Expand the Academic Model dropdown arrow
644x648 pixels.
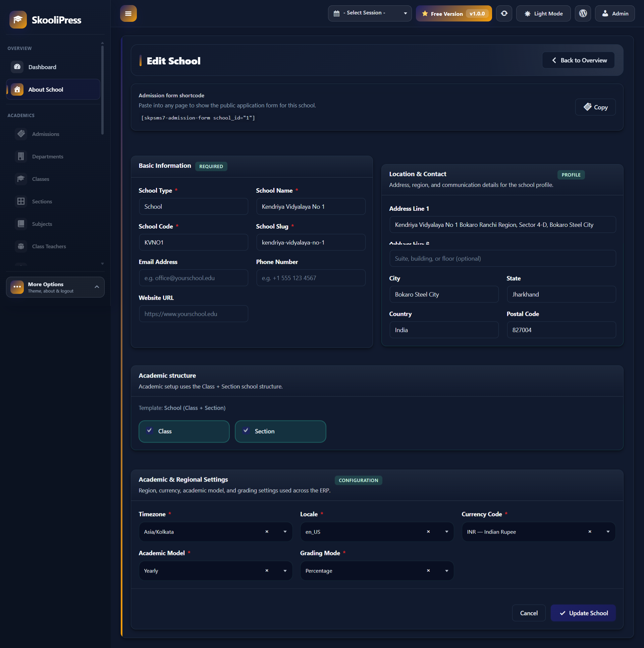click(x=285, y=570)
